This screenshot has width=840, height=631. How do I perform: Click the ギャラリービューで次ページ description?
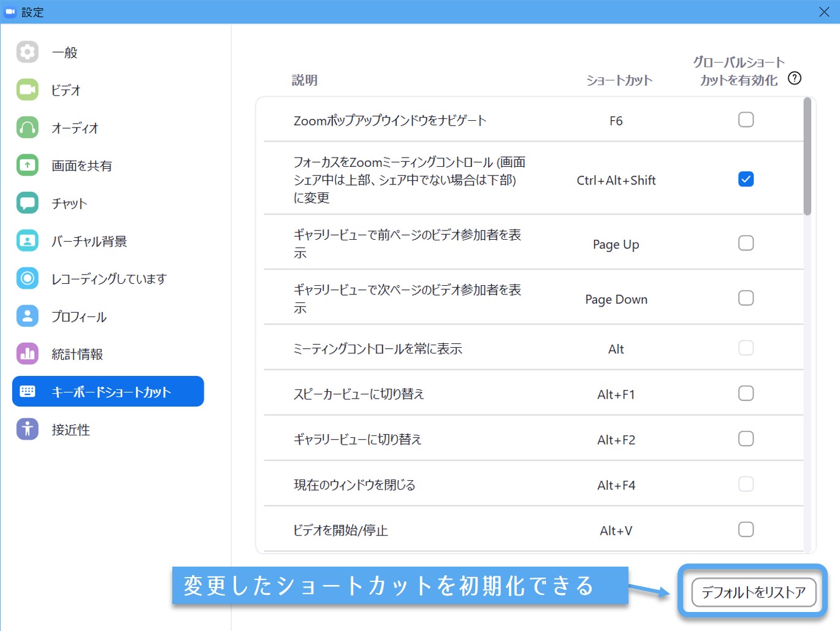(408, 299)
